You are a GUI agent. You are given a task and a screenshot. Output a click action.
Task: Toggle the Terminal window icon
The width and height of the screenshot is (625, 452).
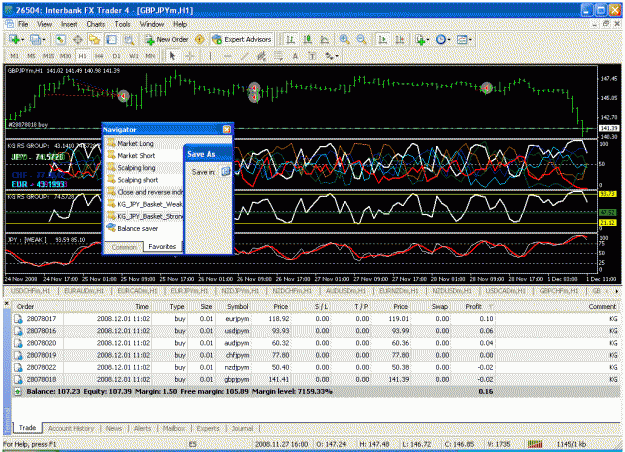[112, 39]
